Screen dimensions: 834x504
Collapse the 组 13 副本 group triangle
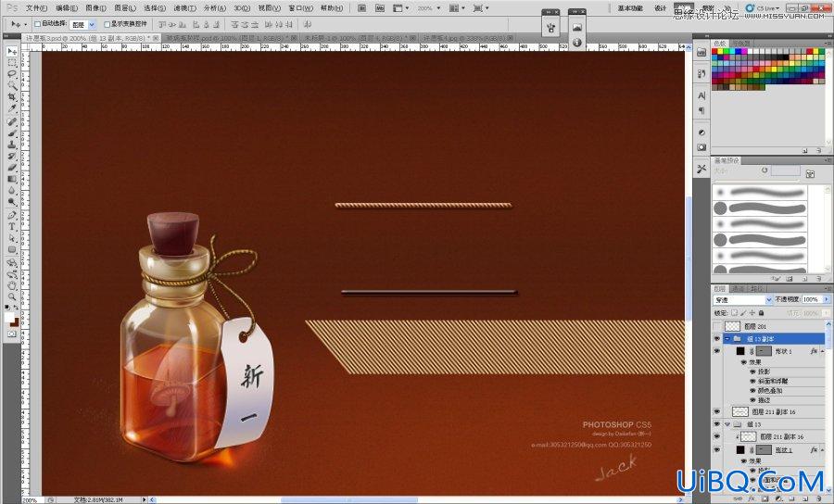[x=727, y=339]
